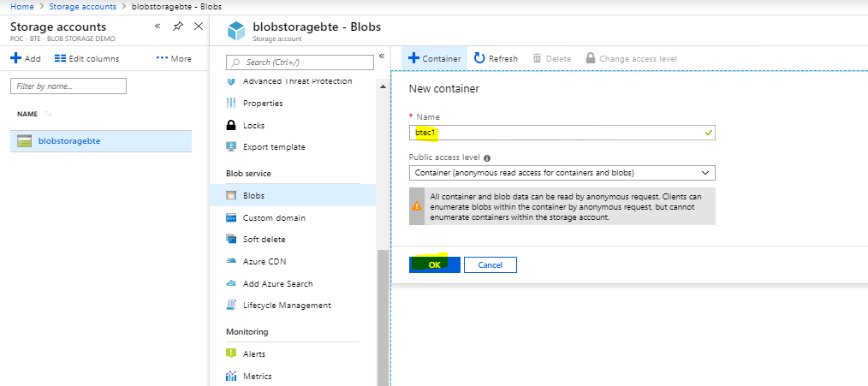This screenshot has height=386, width=868.
Task: Open Soft delete settings
Action: 264,240
